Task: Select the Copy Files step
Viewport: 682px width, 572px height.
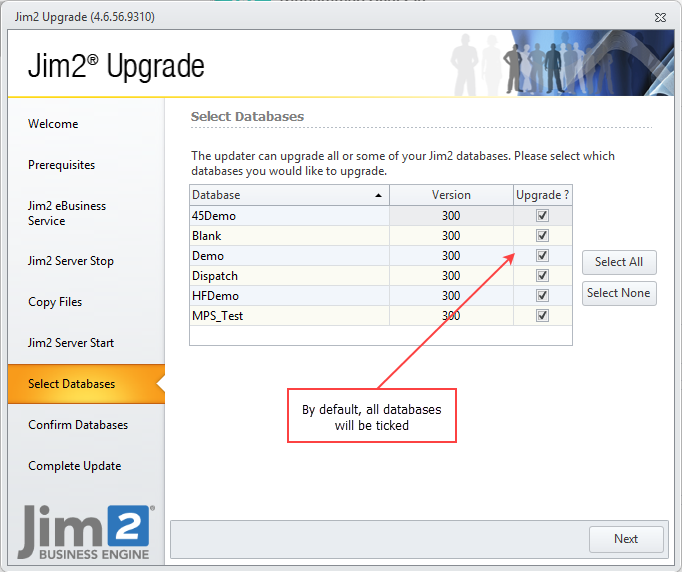Action: point(55,302)
